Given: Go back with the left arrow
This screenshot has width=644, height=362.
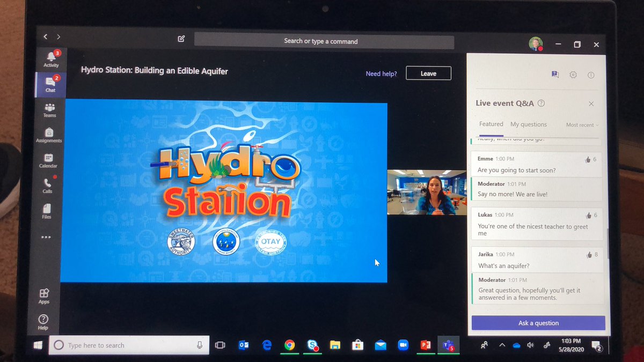Looking at the screenshot, I should tap(46, 36).
